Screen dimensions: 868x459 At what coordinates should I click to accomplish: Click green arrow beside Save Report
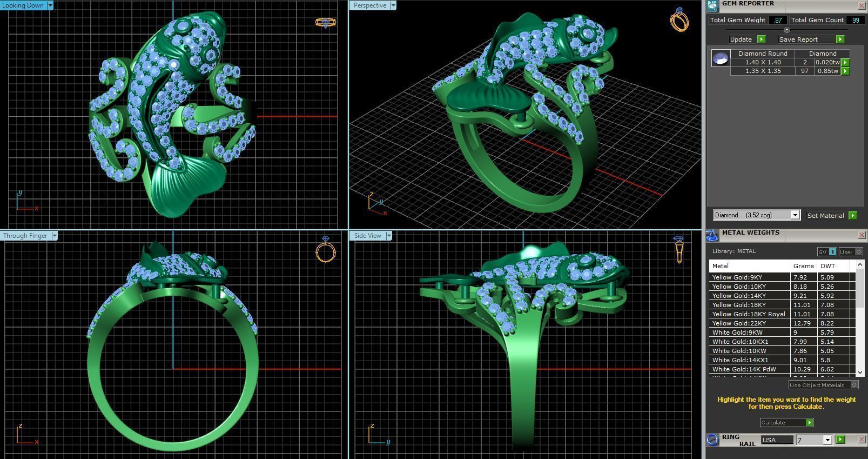[x=840, y=39]
